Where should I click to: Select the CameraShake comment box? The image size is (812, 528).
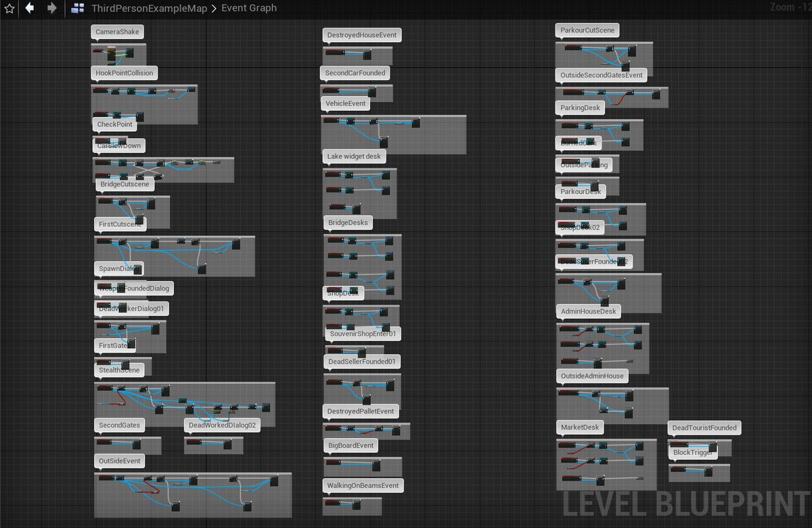pos(118,32)
